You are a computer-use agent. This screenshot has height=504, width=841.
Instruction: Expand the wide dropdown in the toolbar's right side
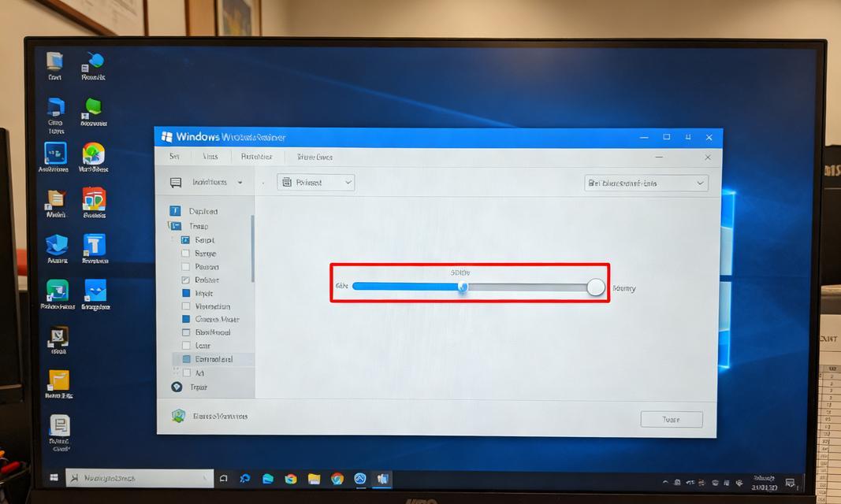646,183
